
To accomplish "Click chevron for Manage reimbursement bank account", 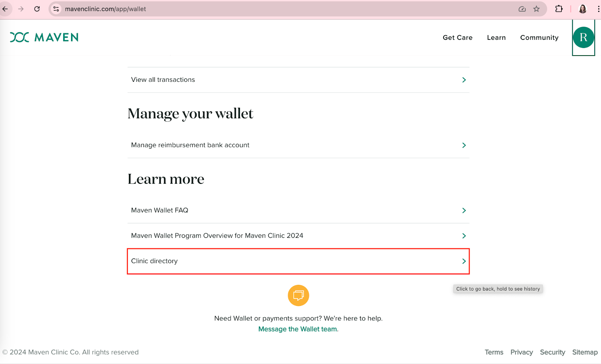I will (x=464, y=145).
